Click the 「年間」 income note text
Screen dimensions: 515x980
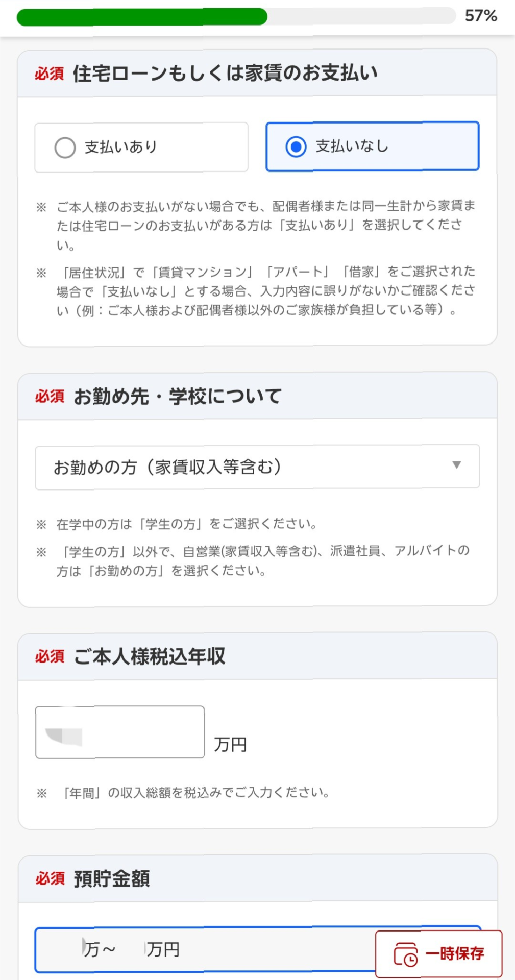tap(195, 793)
